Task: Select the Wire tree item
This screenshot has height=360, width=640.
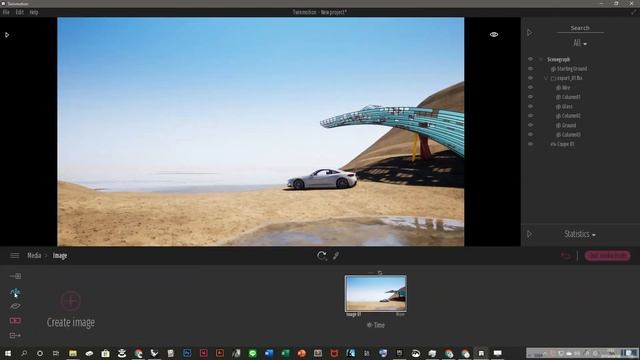Action: pyautogui.click(x=566, y=87)
